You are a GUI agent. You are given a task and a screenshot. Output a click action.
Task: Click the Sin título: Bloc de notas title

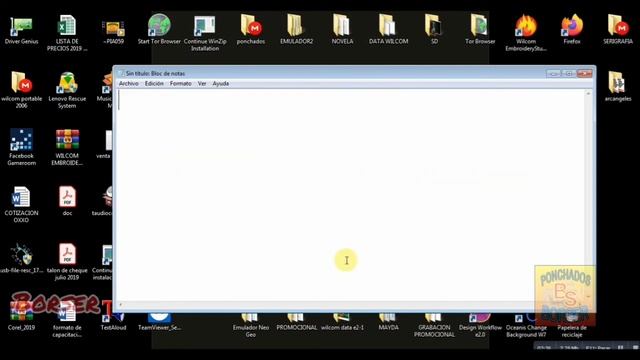(155, 73)
